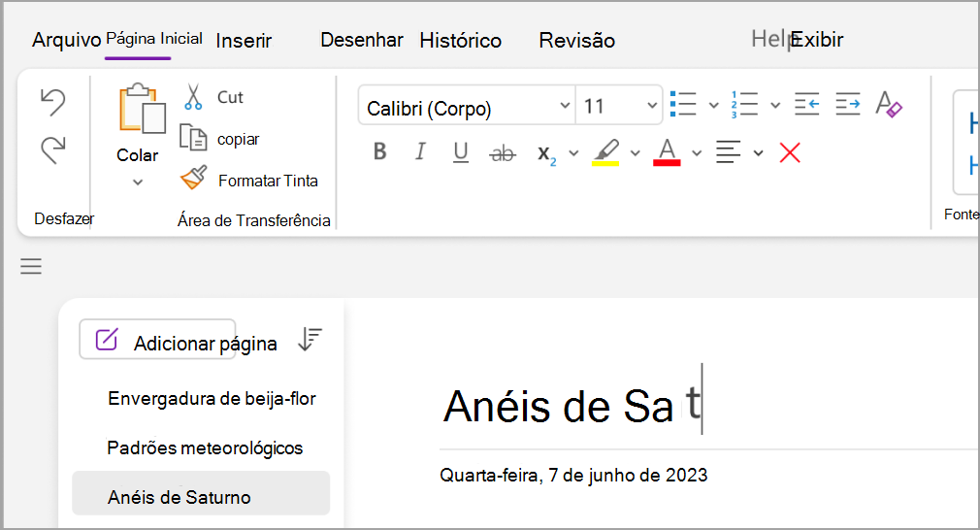Click the red X delete icon
This screenshot has height=530, width=980.
[x=790, y=152]
